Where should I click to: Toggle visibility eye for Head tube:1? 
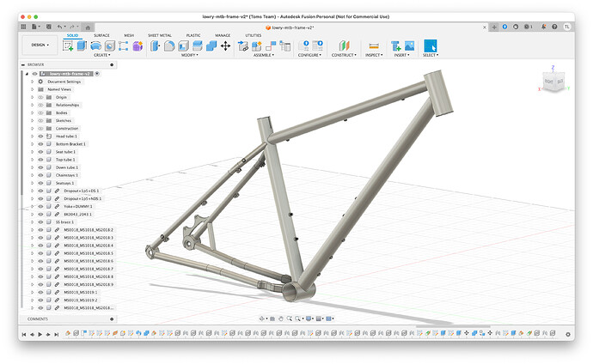click(x=40, y=136)
